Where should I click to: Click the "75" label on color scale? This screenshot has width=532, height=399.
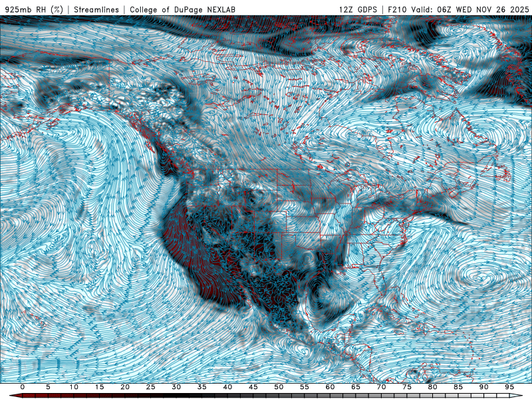407,387
